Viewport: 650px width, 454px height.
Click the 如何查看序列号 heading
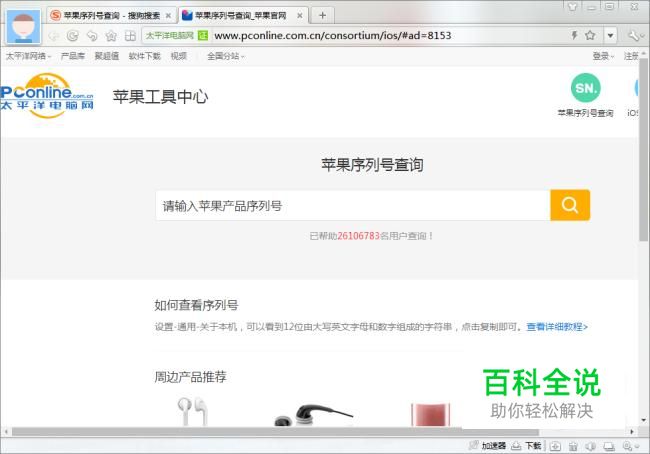click(196, 306)
